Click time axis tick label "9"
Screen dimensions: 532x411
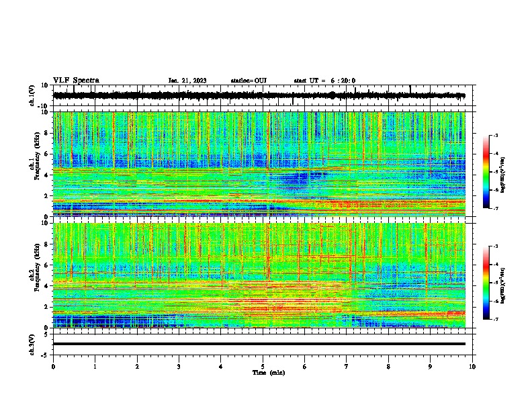coord(430,367)
